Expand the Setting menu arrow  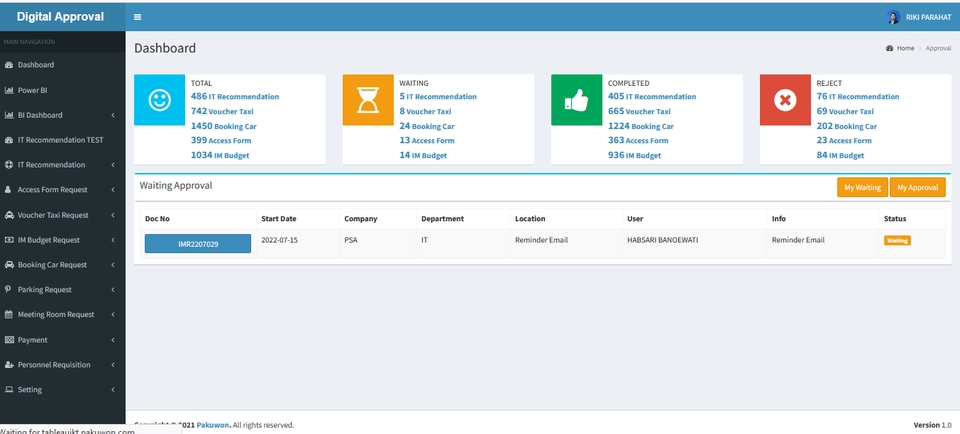tap(113, 389)
